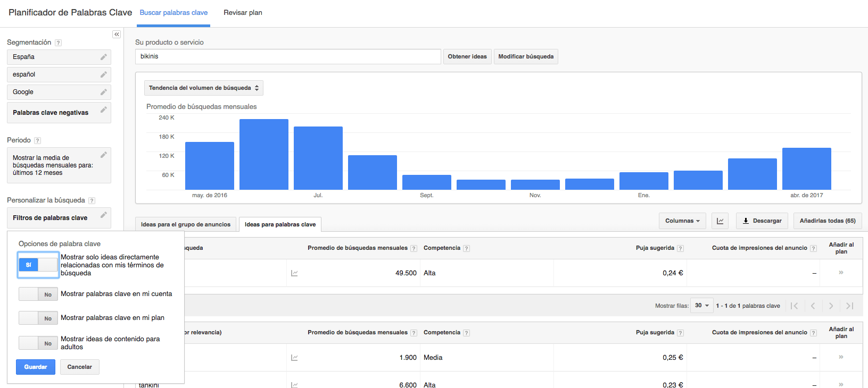Open help icon beside Periodo
868x388 pixels.
tap(37, 141)
